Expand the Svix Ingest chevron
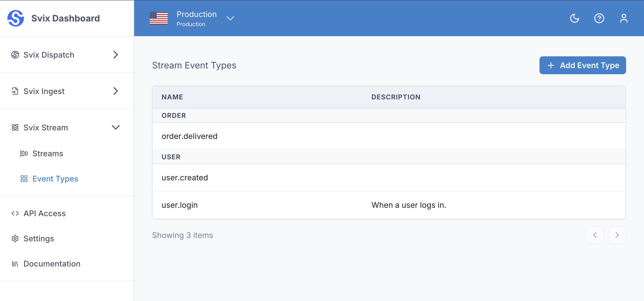 tap(116, 91)
